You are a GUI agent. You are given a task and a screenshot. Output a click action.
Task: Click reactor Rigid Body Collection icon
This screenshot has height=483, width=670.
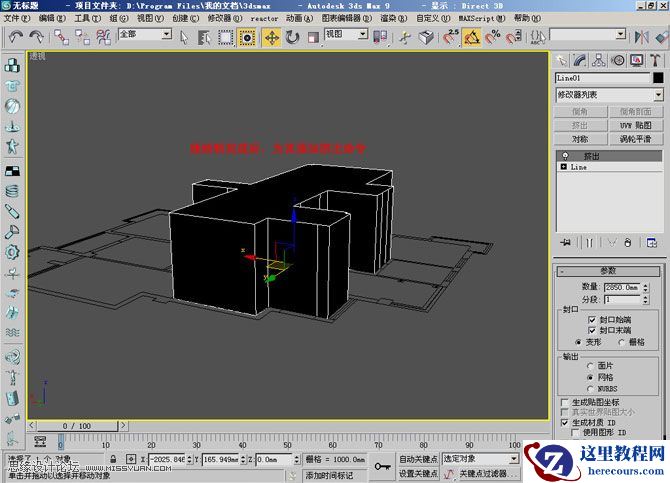coord(12,65)
